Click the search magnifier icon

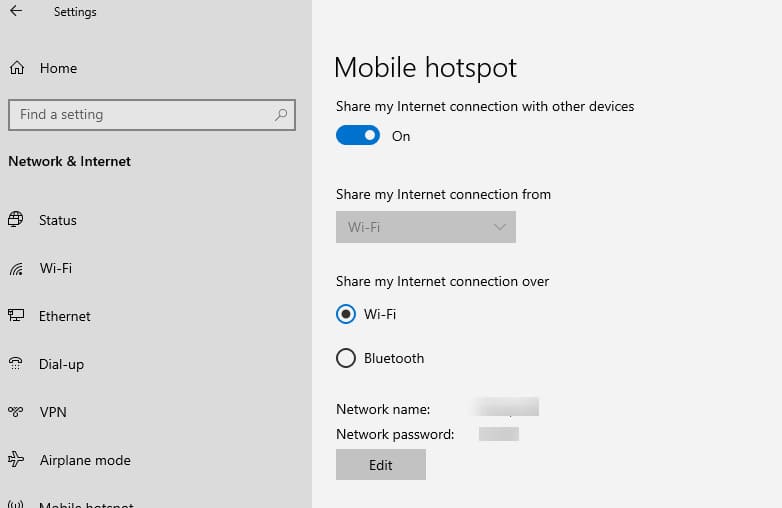(281, 115)
